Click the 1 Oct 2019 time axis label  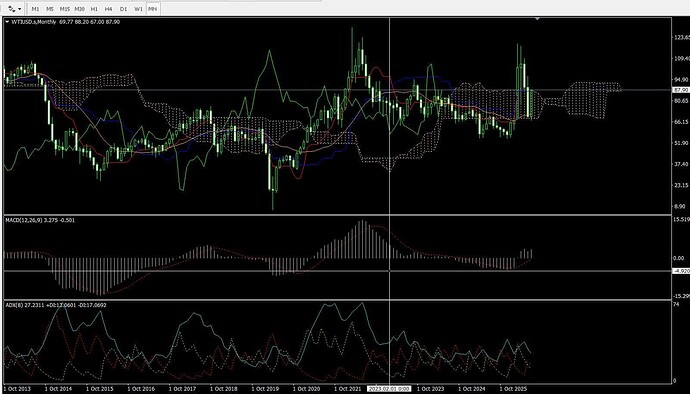point(265,389)
